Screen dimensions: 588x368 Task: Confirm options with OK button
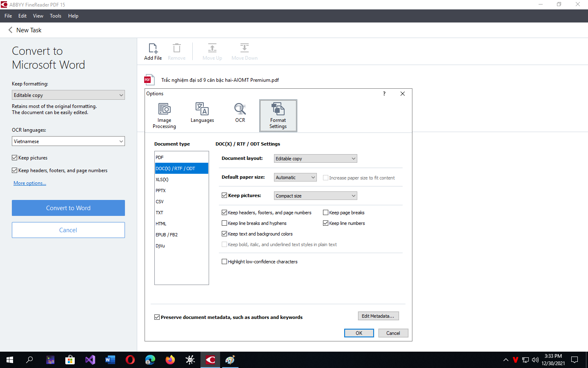point(359,333)
